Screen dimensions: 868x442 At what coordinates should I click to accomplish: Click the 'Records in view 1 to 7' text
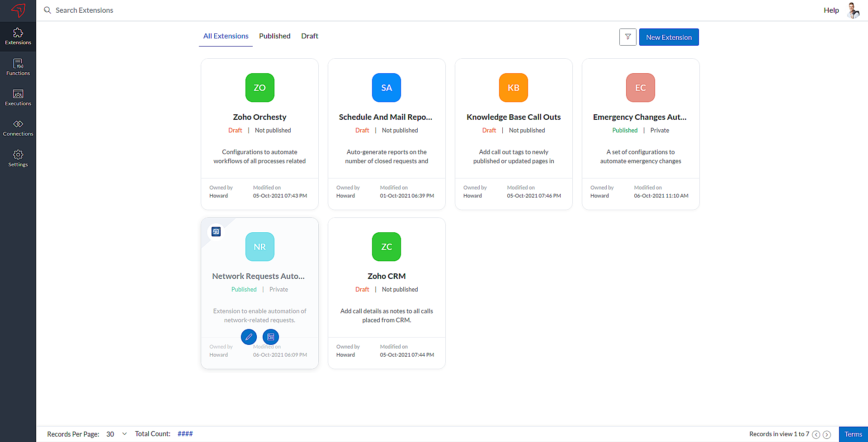coord(779,434)
